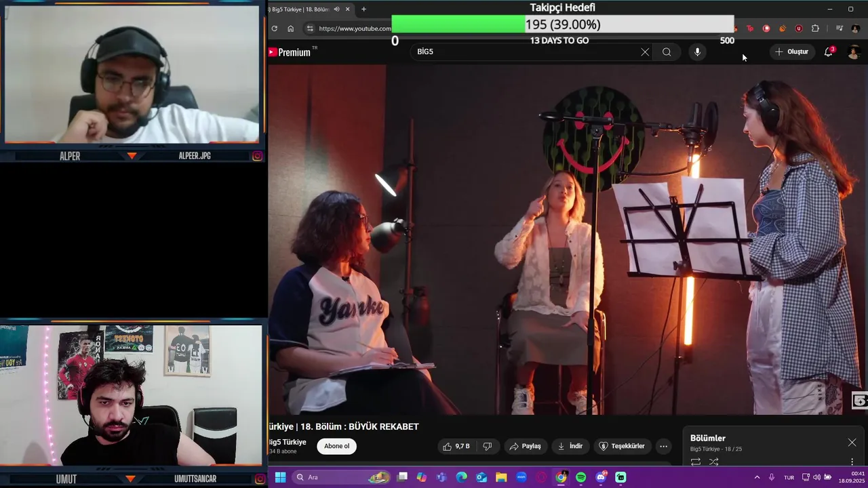Download the video with İndir
The image size is (868, 488).
[570, 446]
